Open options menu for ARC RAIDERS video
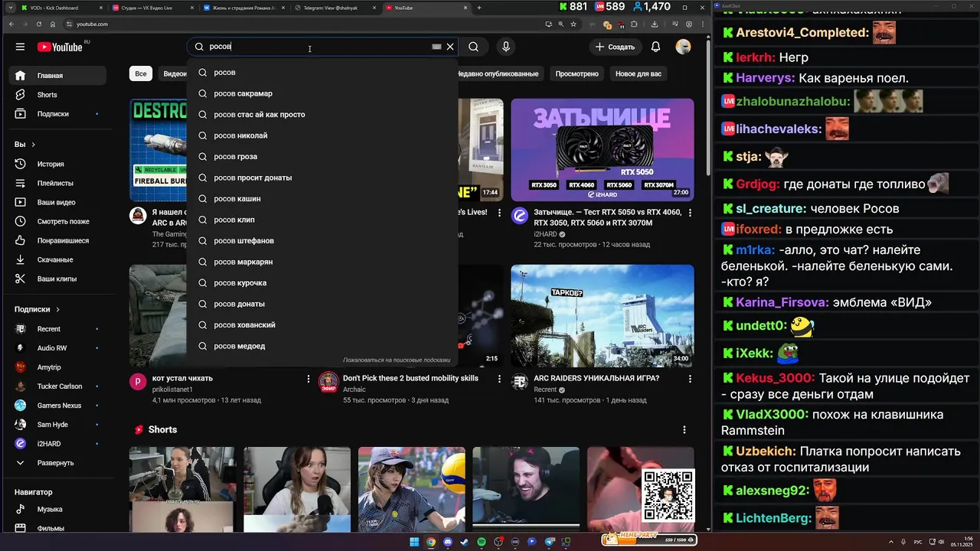The height and width of the screenshot is (551, 980). [690, 379]
